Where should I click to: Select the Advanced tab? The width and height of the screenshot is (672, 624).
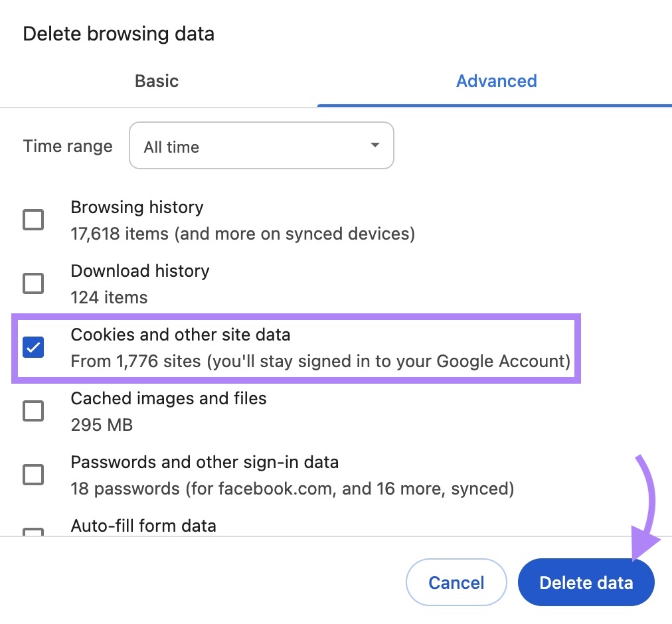point(496,80)
